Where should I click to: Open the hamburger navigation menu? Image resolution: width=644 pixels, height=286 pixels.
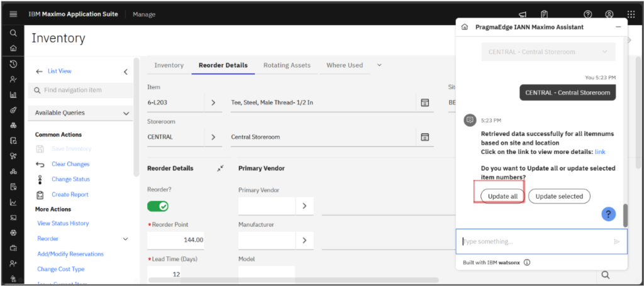tap(13, 14)
